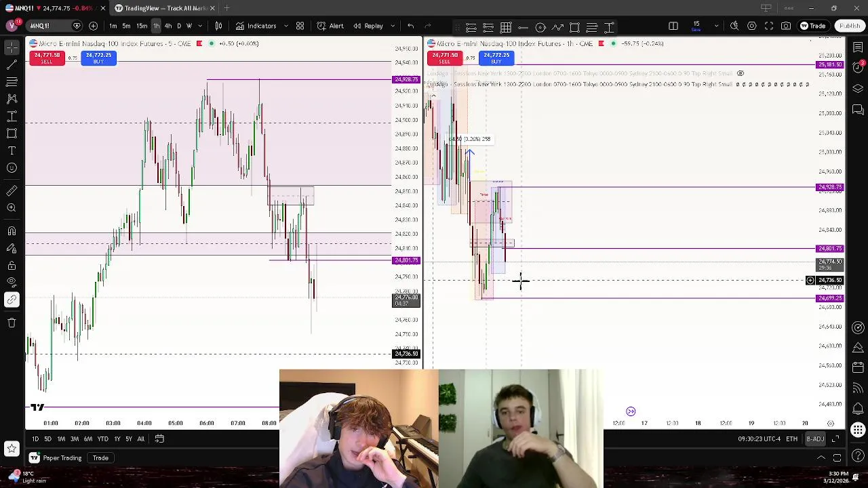Open the user profile avatar menu

tap(12, 26)
